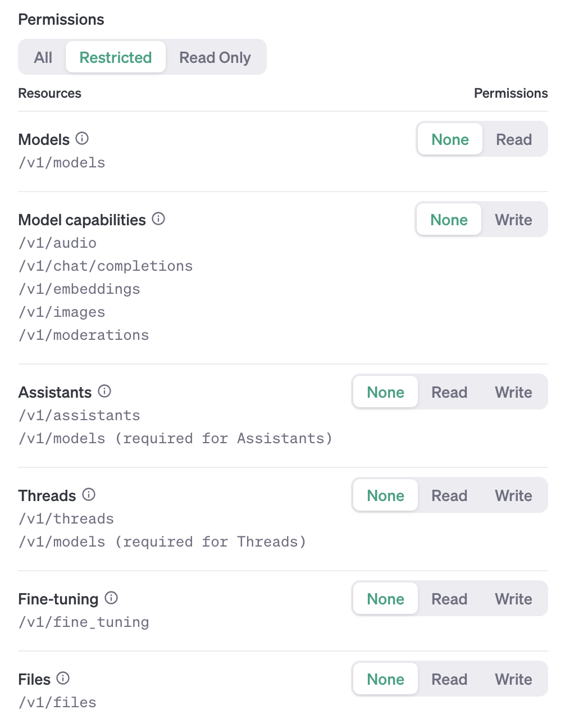This screenshot has height=728, width=565.
Task: Click the info icon beside Model capabilities
Action: [x=158, y=219]
